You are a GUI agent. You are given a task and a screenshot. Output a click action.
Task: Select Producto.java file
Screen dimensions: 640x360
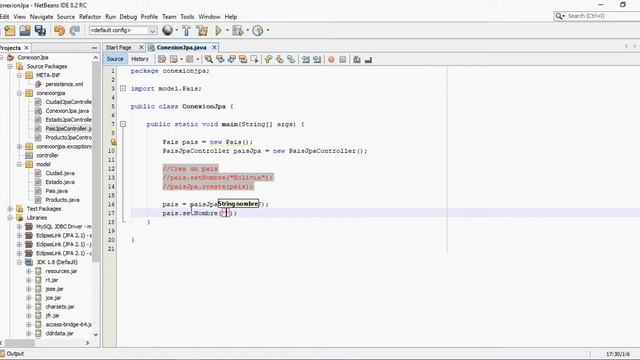(x=62, y=200)
